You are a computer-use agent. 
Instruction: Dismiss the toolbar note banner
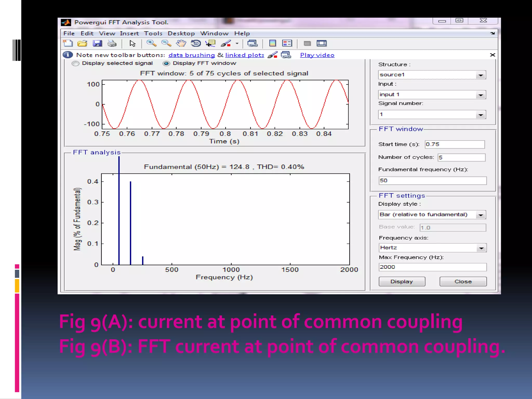(492, 55)
